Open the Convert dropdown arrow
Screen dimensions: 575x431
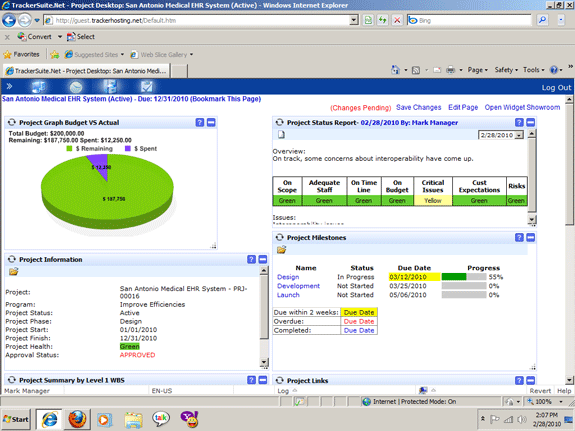click(59, 37)
